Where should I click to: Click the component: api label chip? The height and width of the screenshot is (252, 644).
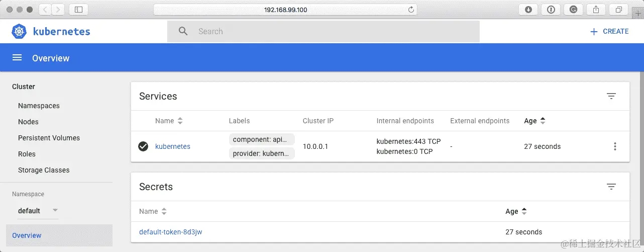262,139
